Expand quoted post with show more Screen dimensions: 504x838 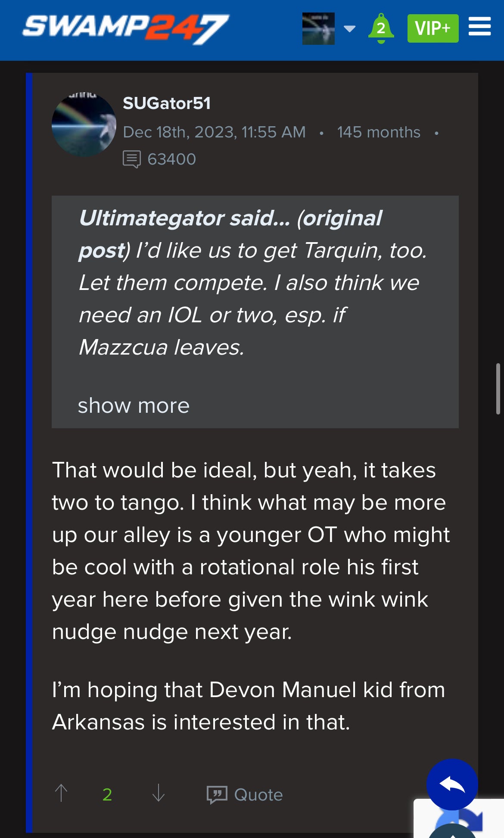pyautogui.click(x=134, y=405)
